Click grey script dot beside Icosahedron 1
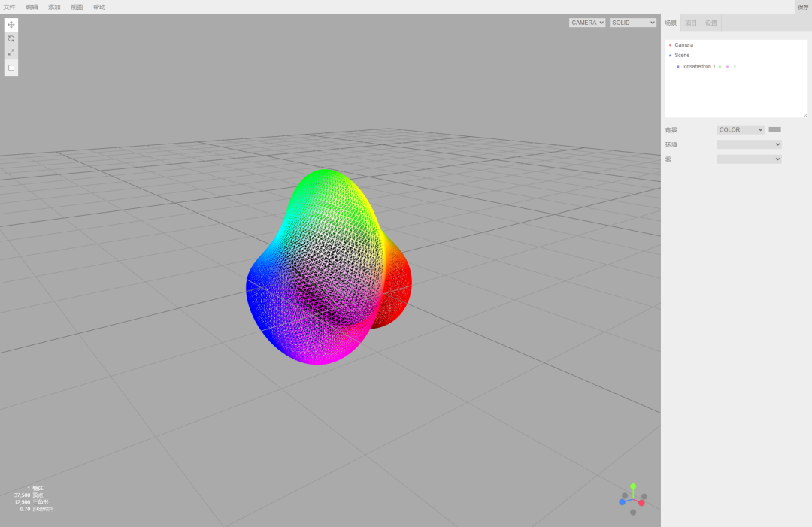 pyautogui.click(x=735, y=67)
